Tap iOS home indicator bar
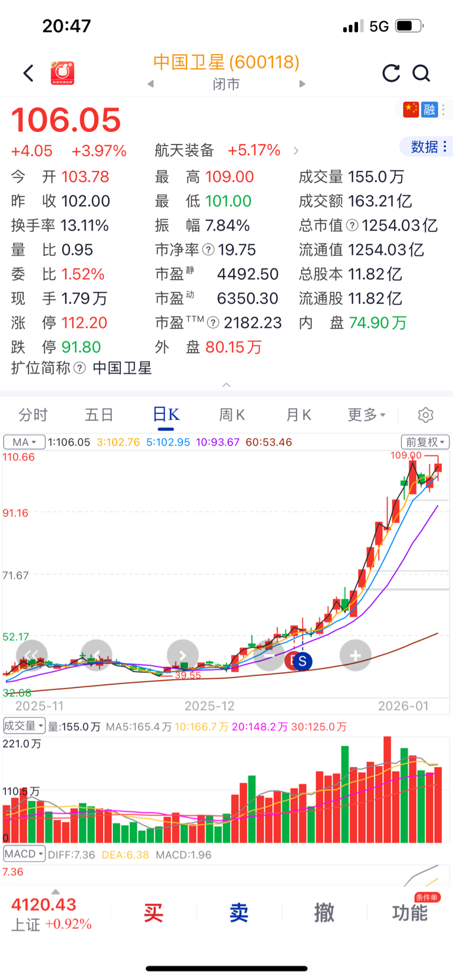This screenshot has width=453, height=980. coord(226,968)
